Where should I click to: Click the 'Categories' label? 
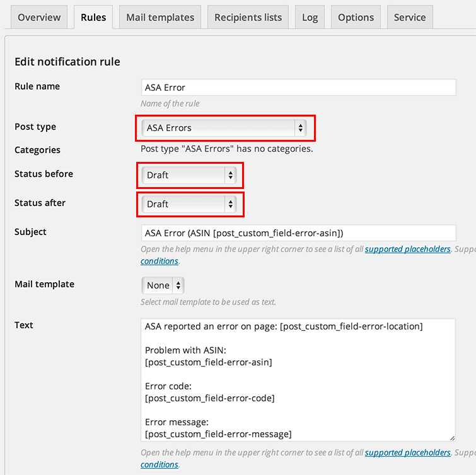click(37, 150)
